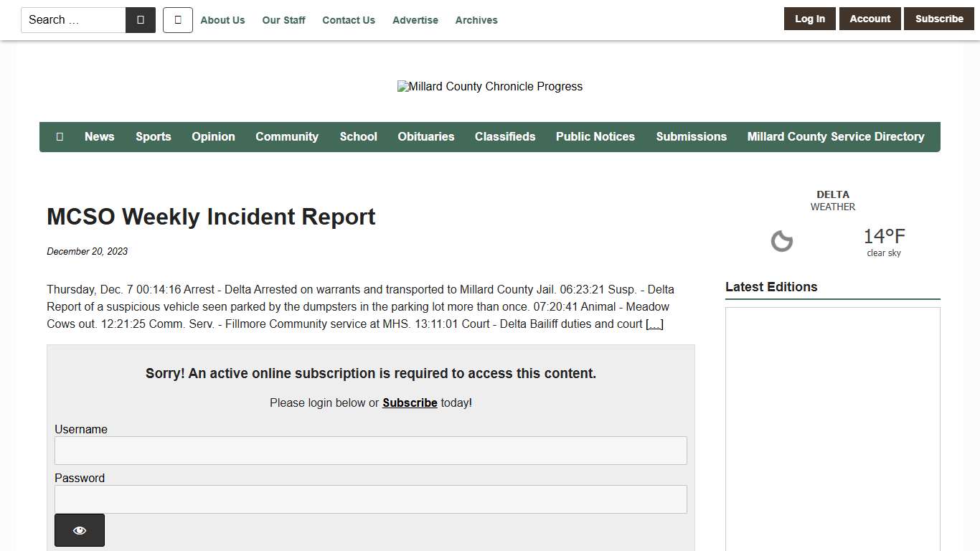Open the News menu

[x=99, y=136]
